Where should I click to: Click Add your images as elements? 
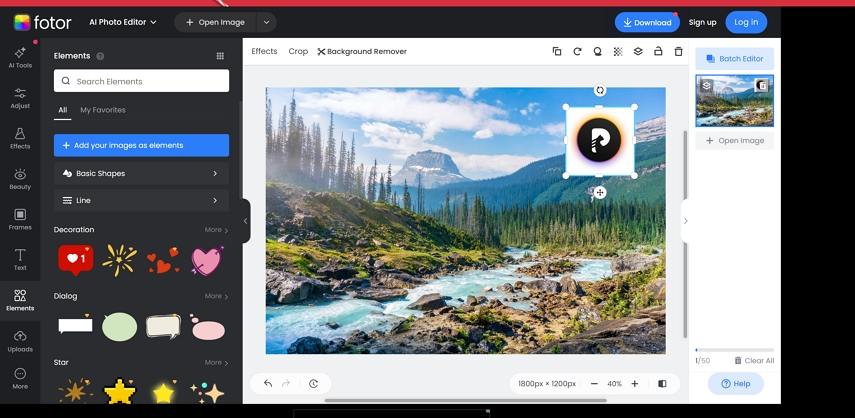(x=141, y=145)
